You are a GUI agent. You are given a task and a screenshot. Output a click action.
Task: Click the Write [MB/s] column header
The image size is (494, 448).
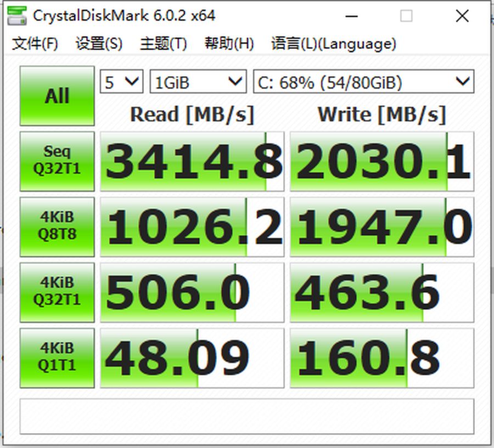pos(382,114)
